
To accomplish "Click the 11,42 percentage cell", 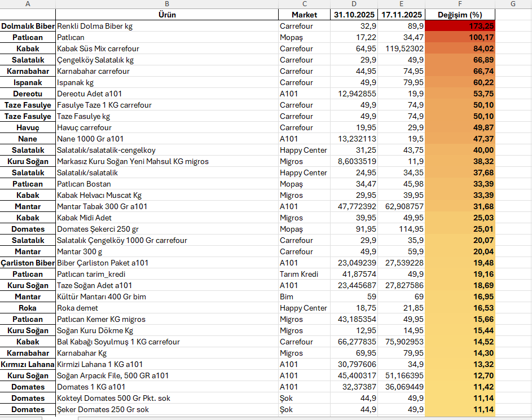I will click(x=460, y=387).
